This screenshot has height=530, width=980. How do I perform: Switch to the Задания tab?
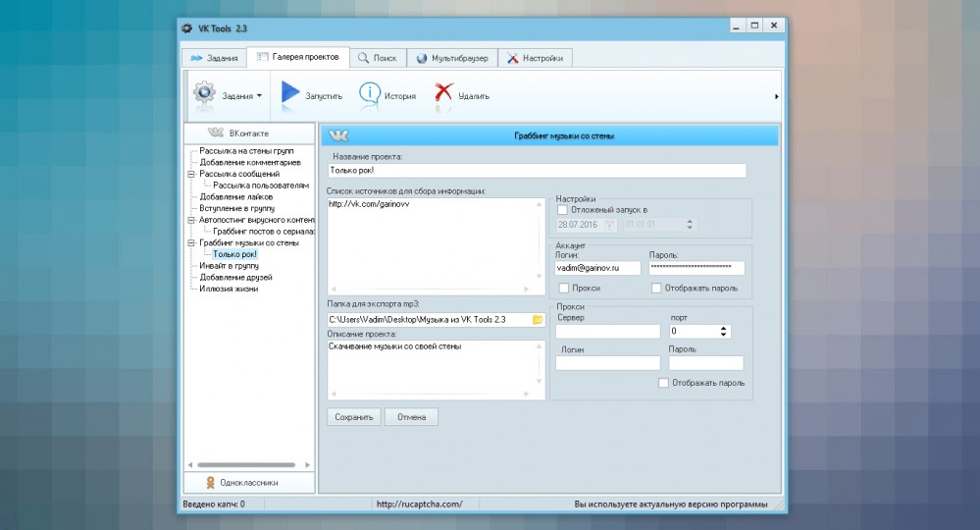[215, 58]
